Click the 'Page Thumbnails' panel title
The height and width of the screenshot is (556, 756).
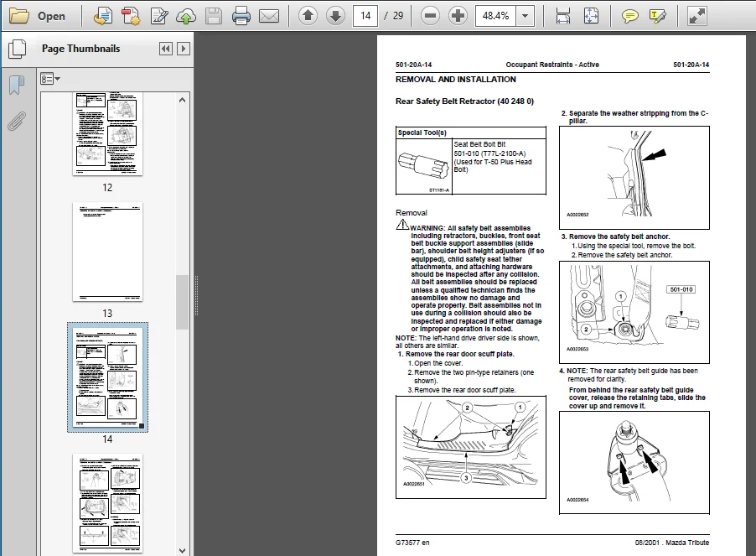click(81, 49)
